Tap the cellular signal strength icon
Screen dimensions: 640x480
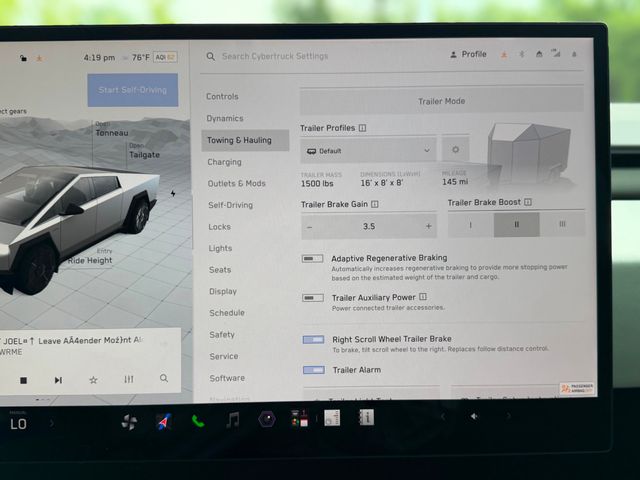[x=556, y=53]
